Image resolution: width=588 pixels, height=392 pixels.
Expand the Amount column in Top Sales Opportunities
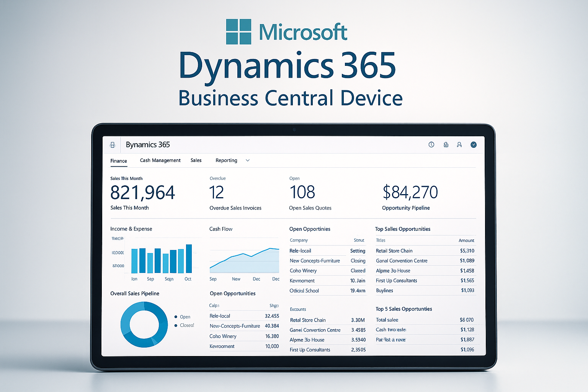[466, 240]
